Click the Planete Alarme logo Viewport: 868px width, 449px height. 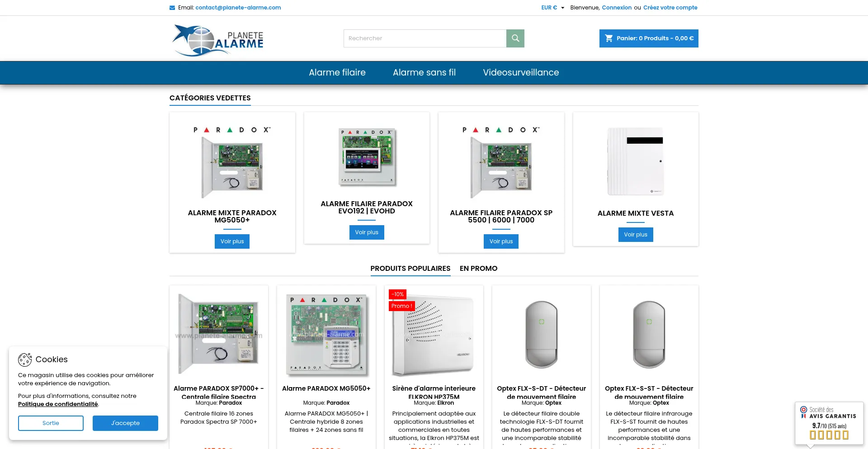218,40
